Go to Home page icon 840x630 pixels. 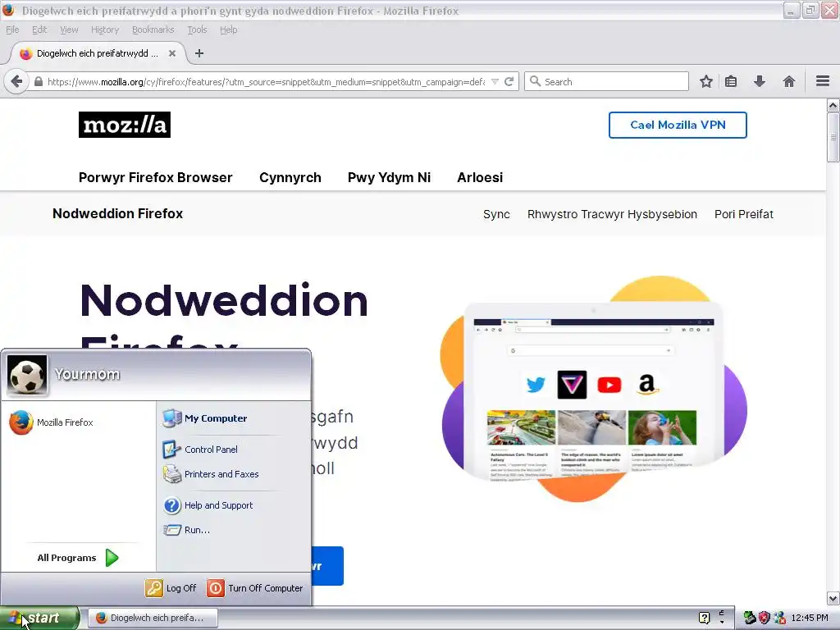788,81
